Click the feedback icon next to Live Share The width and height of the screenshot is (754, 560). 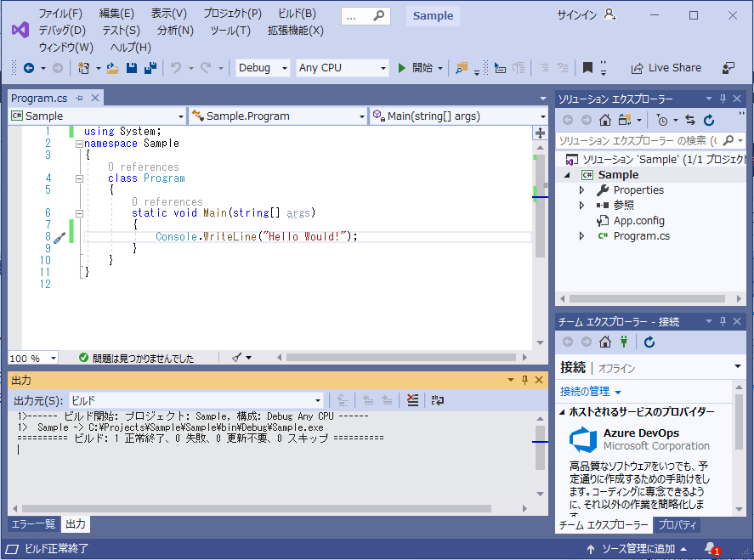[728, 68]
